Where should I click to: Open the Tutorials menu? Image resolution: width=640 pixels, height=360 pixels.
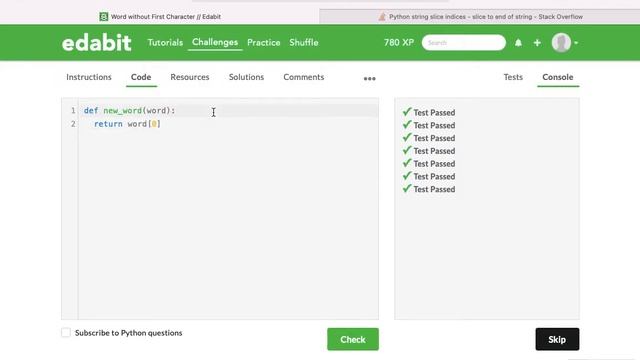click(x=165, y=42)
